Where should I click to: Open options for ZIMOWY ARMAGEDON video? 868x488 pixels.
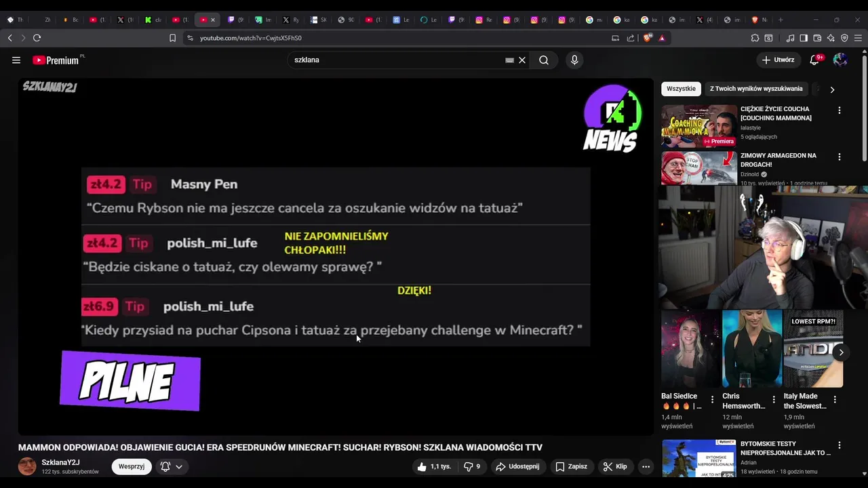839,157
